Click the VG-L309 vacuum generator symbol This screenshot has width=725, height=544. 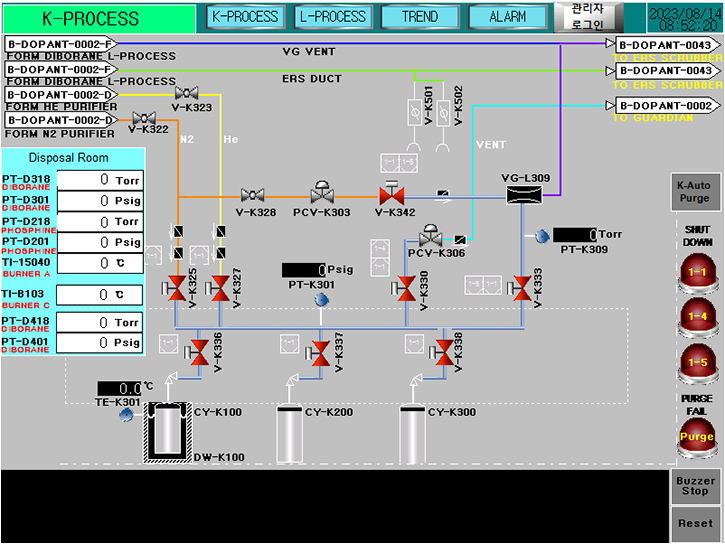pos(524,195)
